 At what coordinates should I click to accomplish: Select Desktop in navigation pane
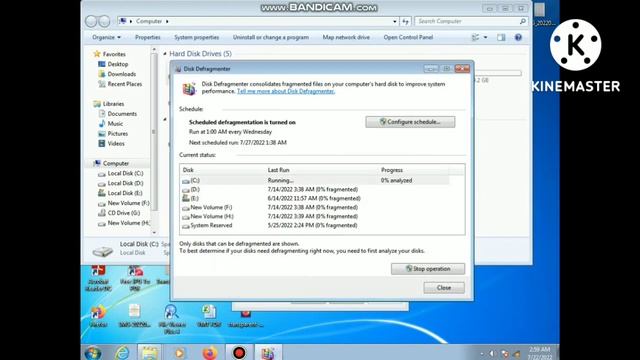pos(118,64)
